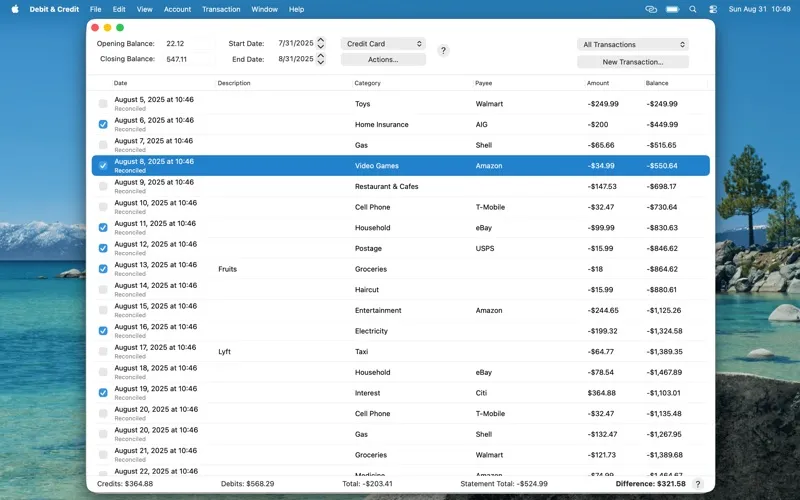Click the Start Date stepper arrows
Viewport: 800px width, 500px height.
click(x=320, y=43)
